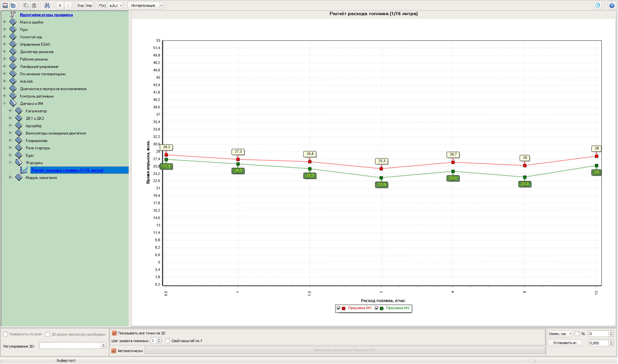The width and height of the screenshot is (618, 364).
Task: Open a firmware file with folder icon
Action: pyautogui.click(x=13, y=5)
